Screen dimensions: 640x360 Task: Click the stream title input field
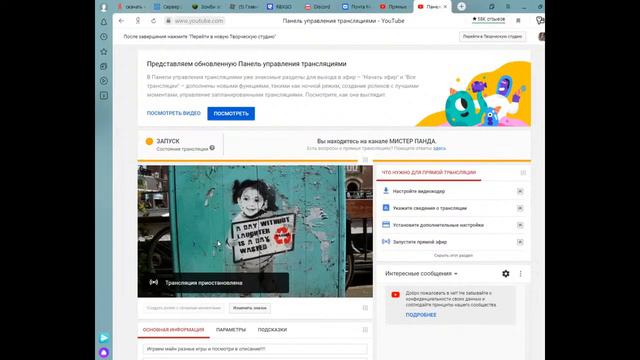[x=255, y=349]
